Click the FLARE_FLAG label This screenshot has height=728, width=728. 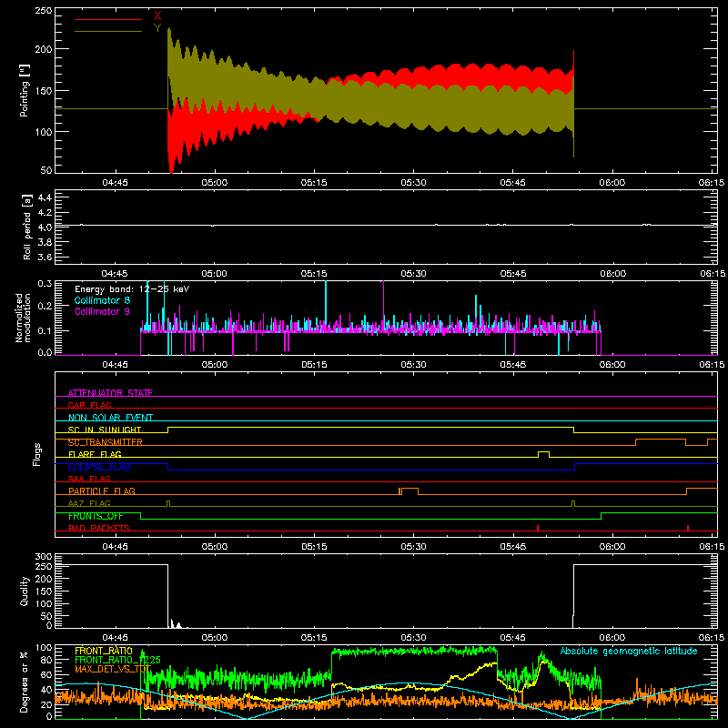click(95, 454)
